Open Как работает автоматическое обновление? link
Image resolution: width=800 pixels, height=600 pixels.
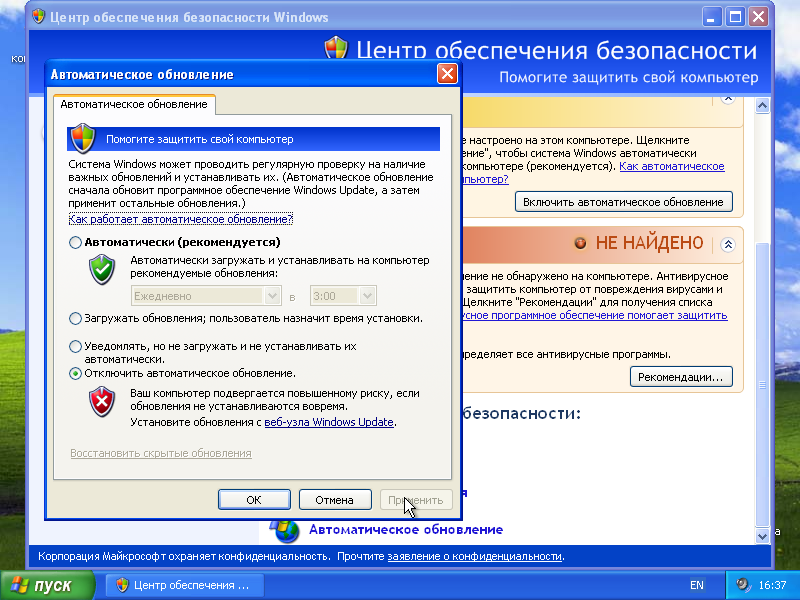coord(181,219)
